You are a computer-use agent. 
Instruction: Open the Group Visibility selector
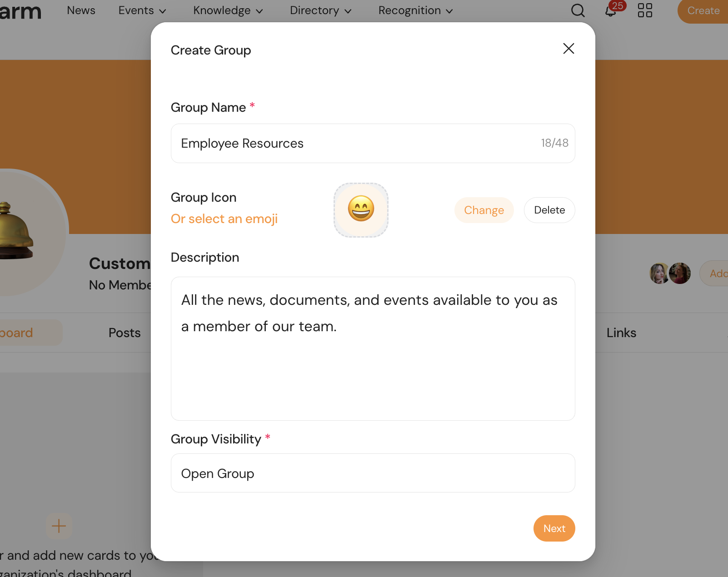click(373, 473)
